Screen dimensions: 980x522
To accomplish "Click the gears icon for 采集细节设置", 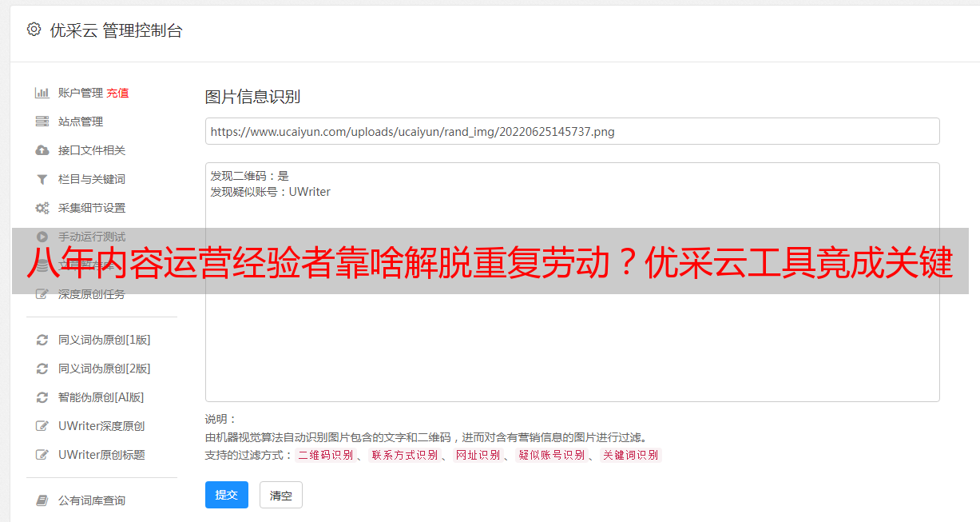I will pyautogui.click(x=42, y=208).
